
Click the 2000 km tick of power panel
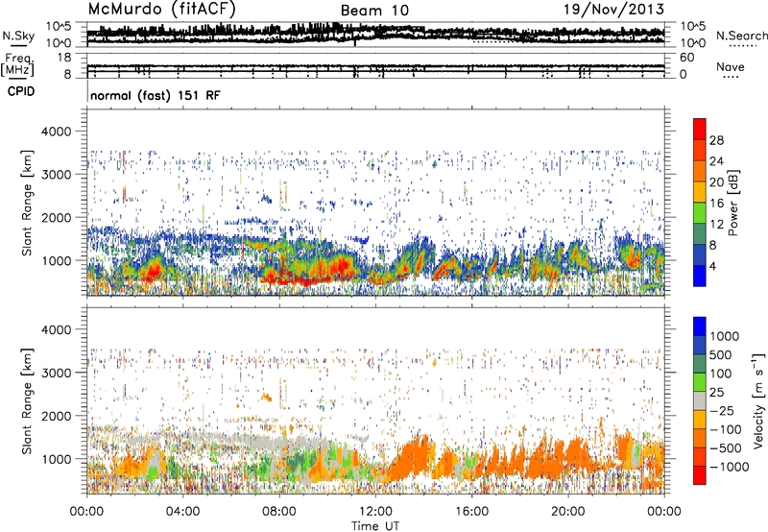(57, 217)
